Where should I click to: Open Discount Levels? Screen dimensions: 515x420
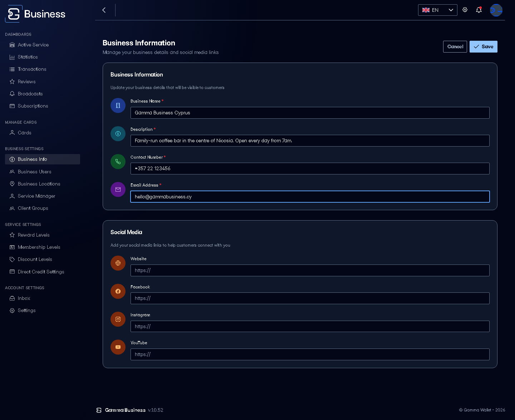point(43,260)
